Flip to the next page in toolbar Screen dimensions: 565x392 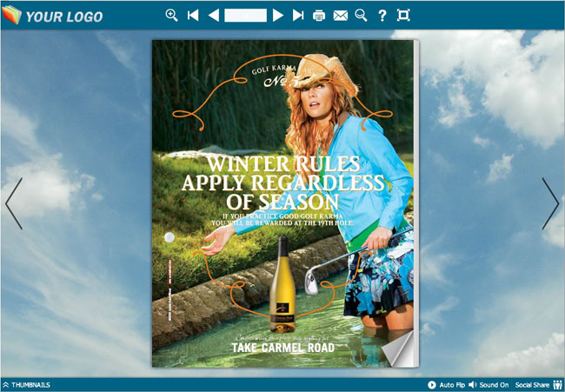point(278,16)
